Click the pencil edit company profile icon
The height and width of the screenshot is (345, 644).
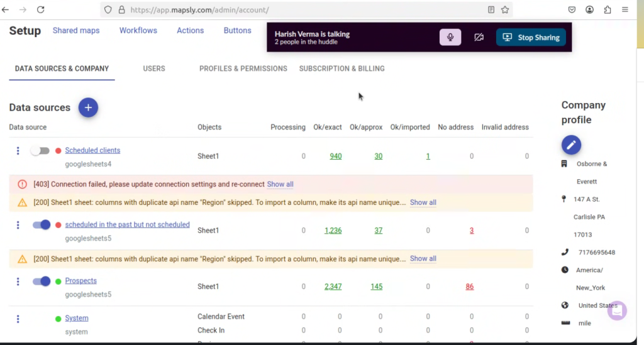click(571, 145)
